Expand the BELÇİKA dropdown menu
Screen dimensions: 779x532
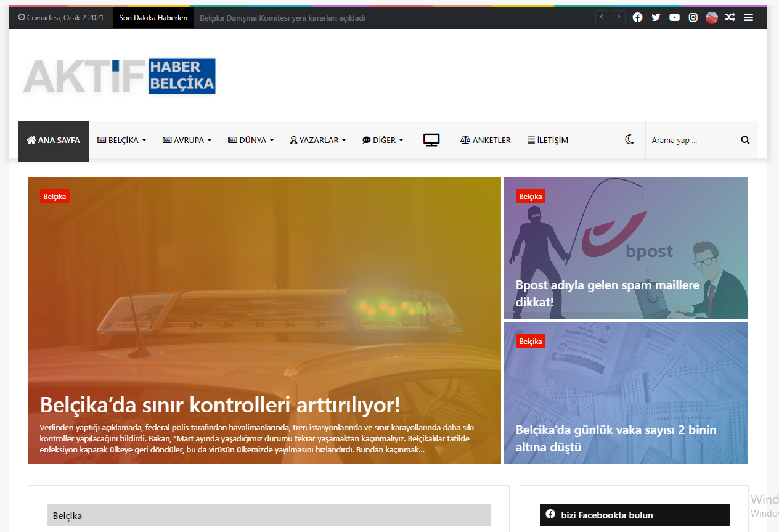click(121, 140)
